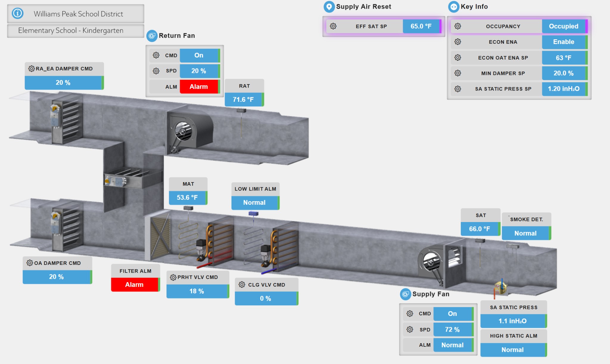Open the gear settings for RA_EA DAMPER CMD

click(x=31, y=69)
